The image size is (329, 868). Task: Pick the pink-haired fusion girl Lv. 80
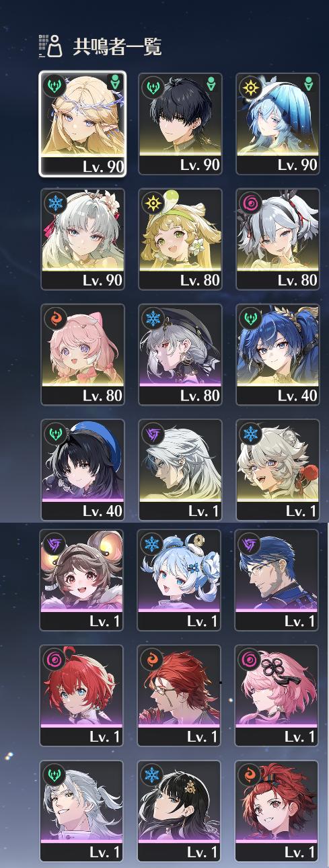(83, 355)
